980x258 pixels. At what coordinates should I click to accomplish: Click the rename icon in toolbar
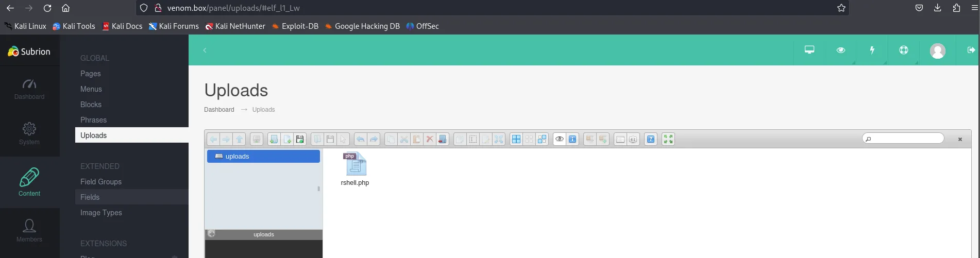pyautogui.click(x=473, y=139)
